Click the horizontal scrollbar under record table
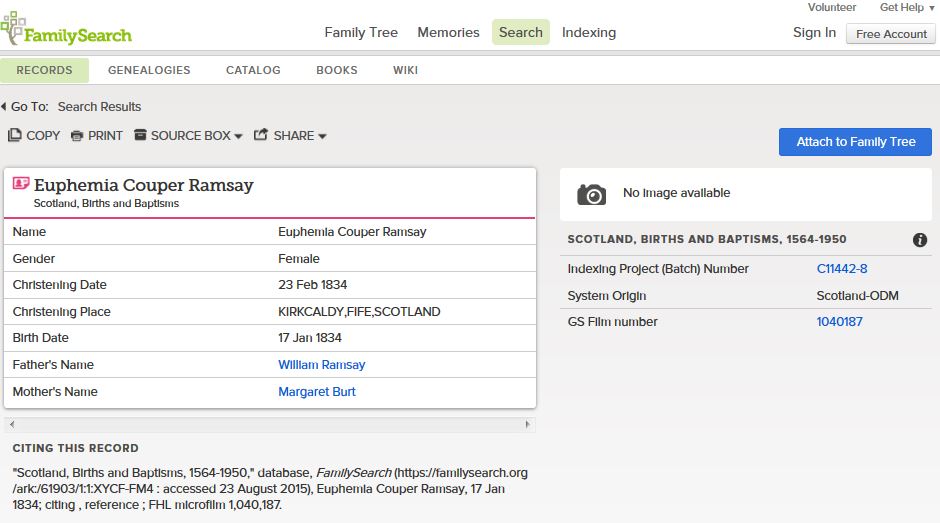 270,425
